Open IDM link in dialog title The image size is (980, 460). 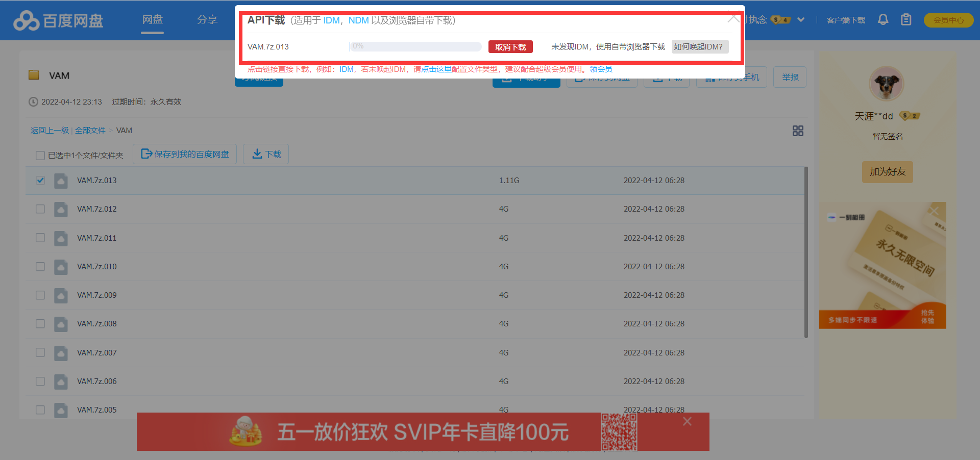pos(331,20)
